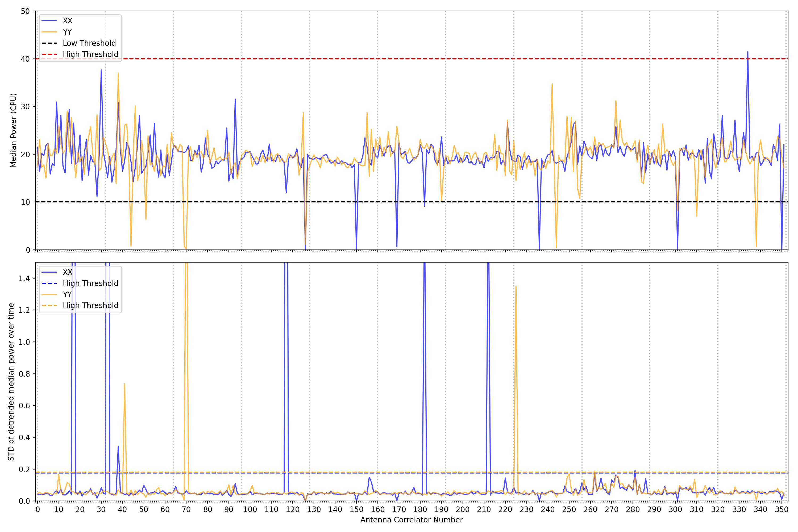Click y-axis tick label 50 in top plot
Viewport: 798px width, 532px height.
[x=25, y=11]
